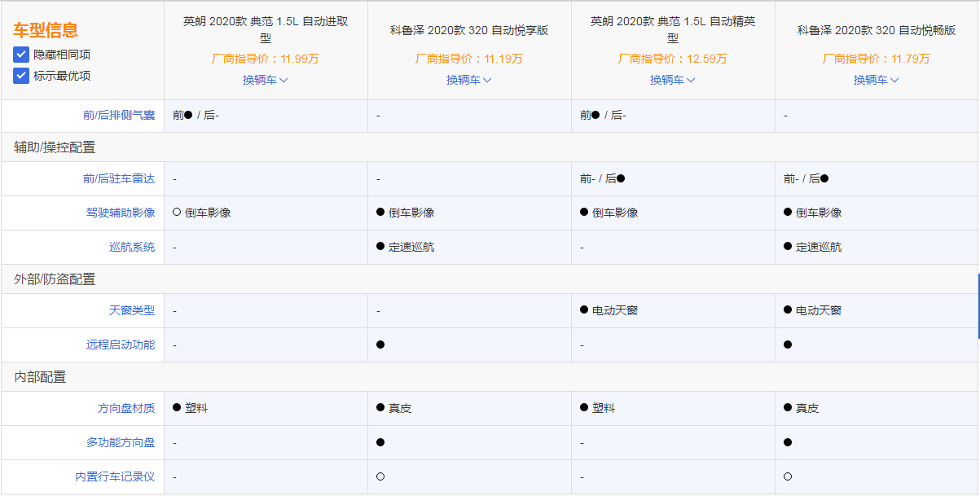
Task: Click the 驾驶辅助影像 row label
Action: click(121, 213)
